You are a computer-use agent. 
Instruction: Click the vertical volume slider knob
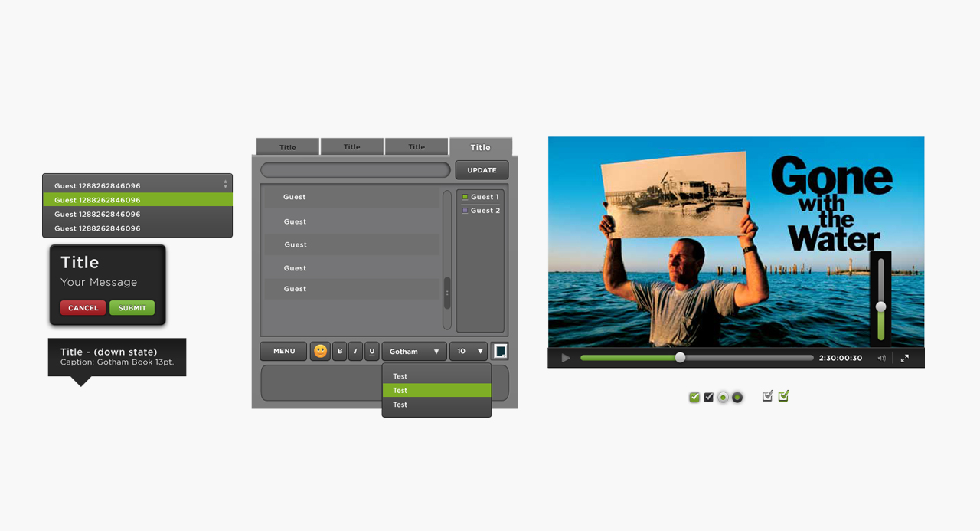[x=880, y=306]
